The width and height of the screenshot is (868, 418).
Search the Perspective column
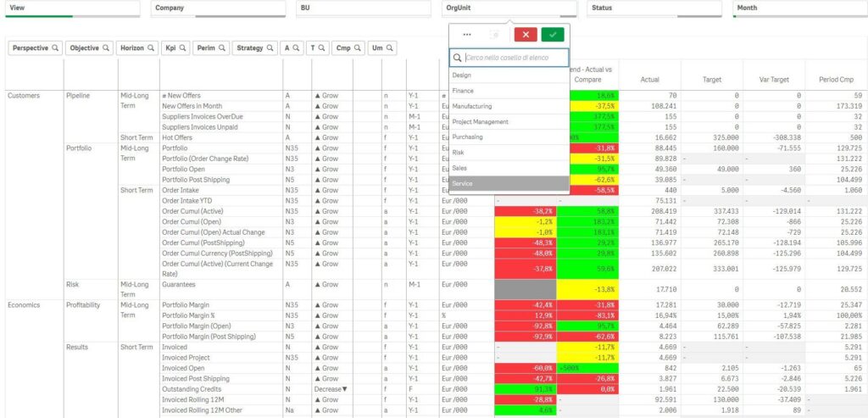(36, 48)
